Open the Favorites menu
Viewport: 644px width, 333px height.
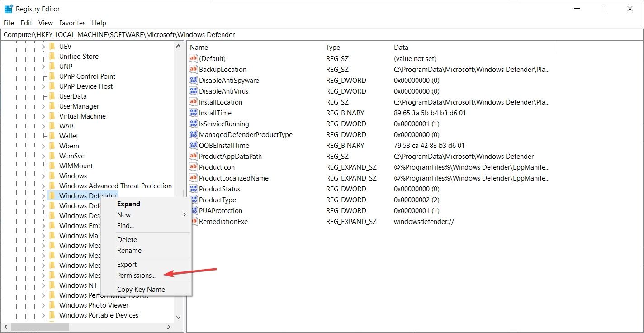coord(72,23)
